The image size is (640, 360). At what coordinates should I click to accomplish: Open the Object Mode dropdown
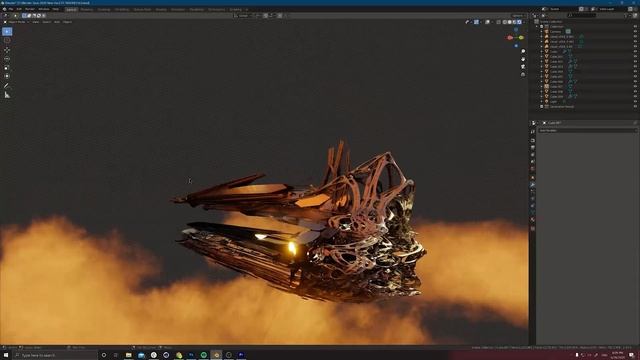tap(16, 22)
